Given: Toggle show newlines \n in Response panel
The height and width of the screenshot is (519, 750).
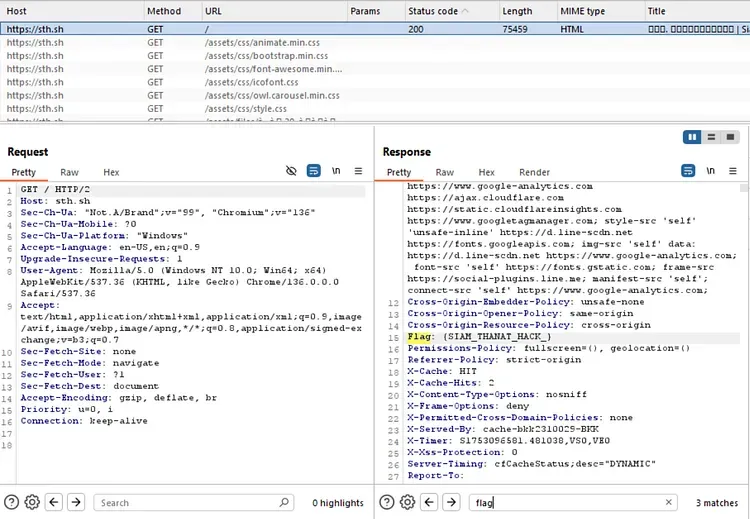Looking at the screenshot, I should 710,171.
